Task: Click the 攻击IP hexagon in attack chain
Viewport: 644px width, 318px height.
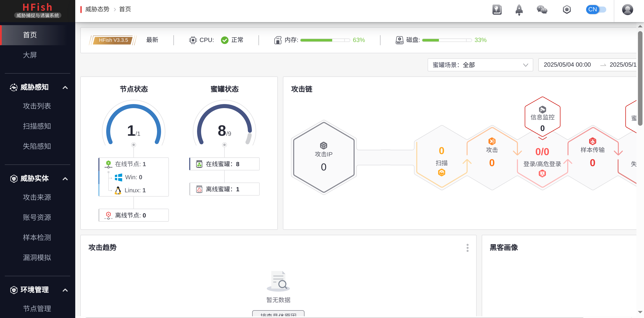Action: (x=324, y=157)
